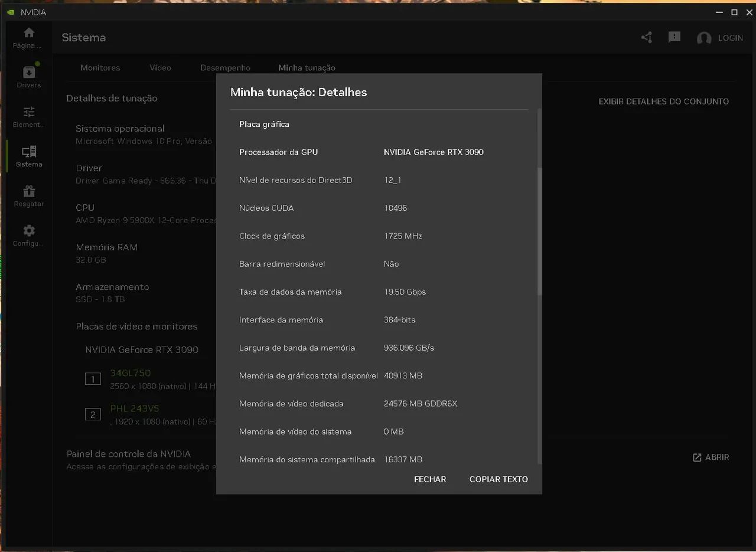Click the Armazenamento SSD entry
This screenshot has height=552, width=756.
(112, 293)
